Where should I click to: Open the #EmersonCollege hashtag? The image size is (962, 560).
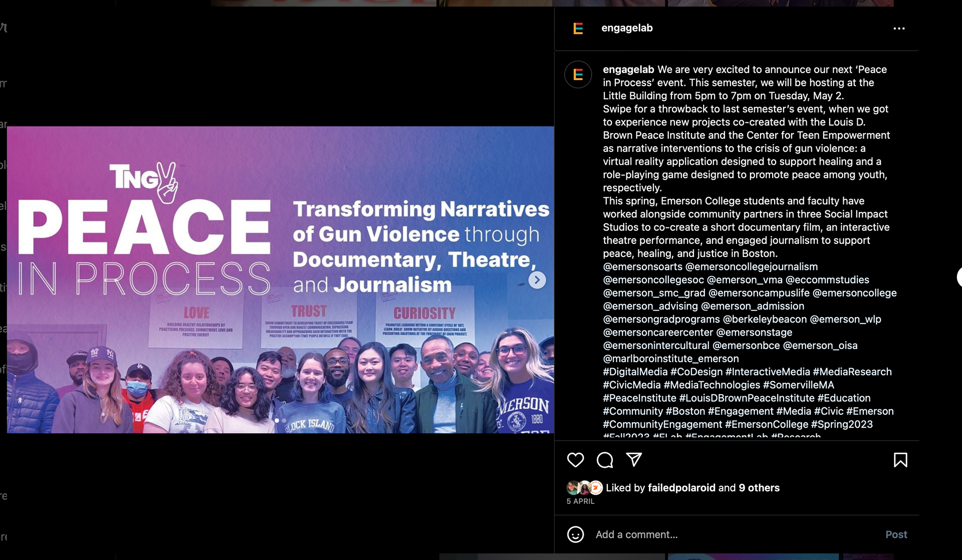767,424
